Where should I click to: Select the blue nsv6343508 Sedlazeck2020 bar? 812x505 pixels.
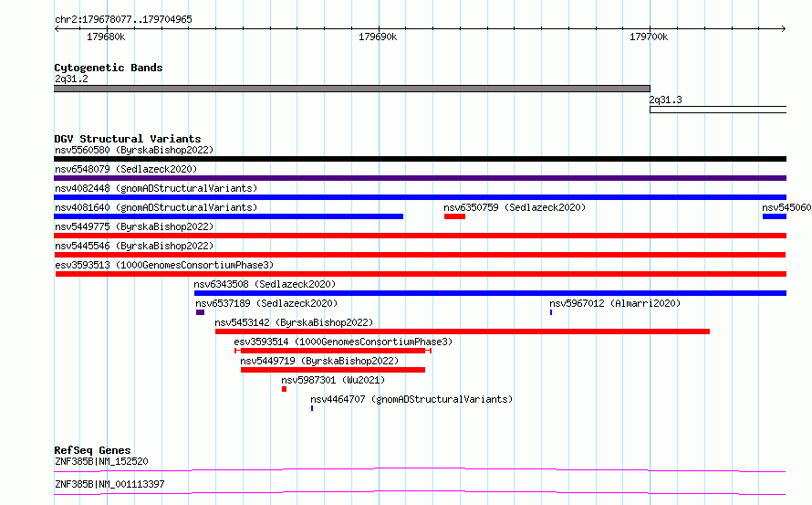(x=490, y=293)
